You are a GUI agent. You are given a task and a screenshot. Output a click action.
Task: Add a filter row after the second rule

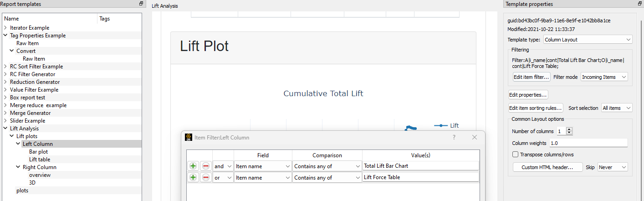pos(193,178)
